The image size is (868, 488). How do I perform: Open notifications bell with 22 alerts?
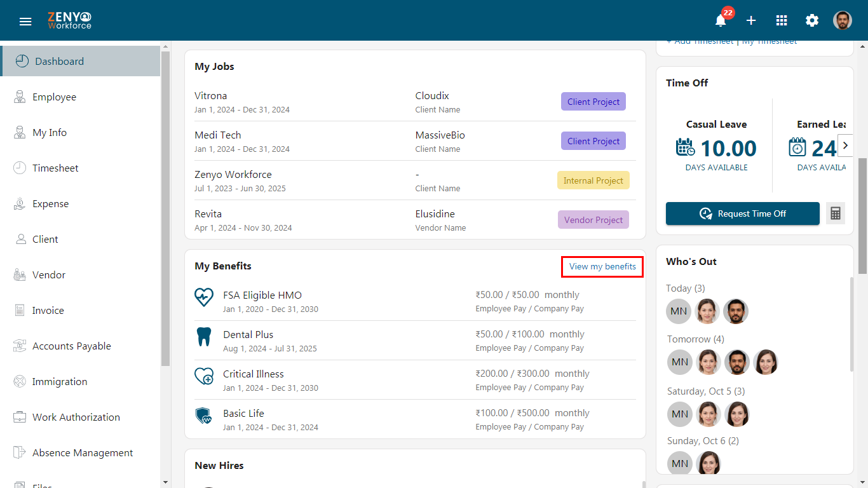(721, 20)
